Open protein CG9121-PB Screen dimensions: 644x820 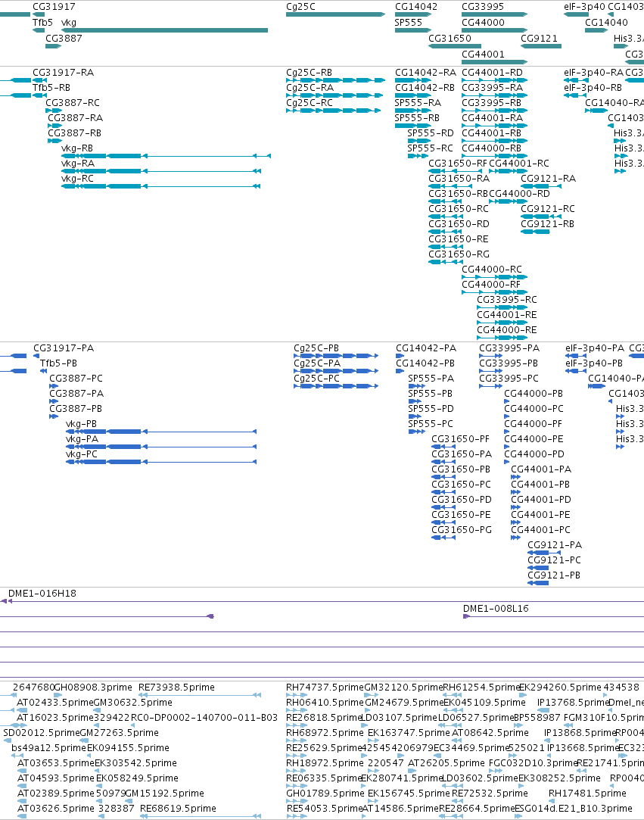point(554,575)
